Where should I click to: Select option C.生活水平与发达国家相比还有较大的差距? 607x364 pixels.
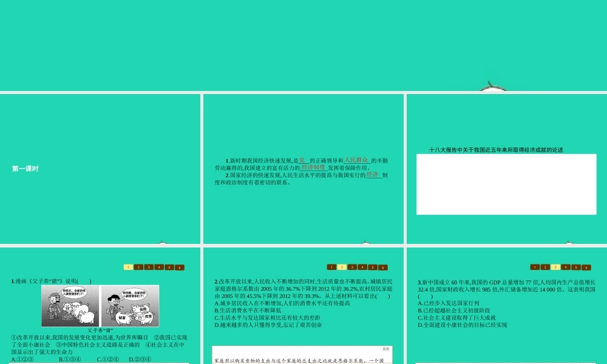[x=268, y=318]
